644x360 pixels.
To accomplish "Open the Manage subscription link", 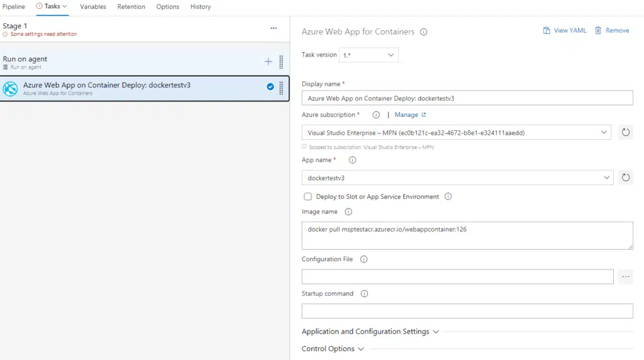I will click(410, 115).
